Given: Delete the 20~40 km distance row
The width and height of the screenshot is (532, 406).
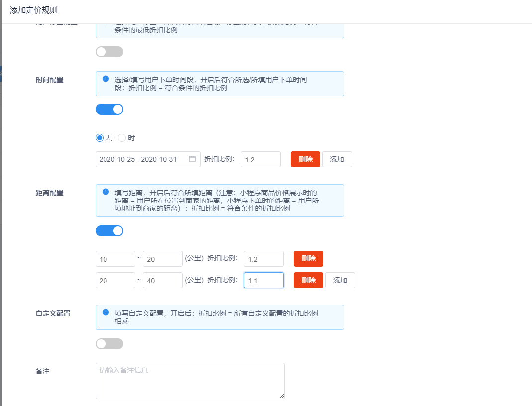Looking at the screenshot, I should point(308,280).
